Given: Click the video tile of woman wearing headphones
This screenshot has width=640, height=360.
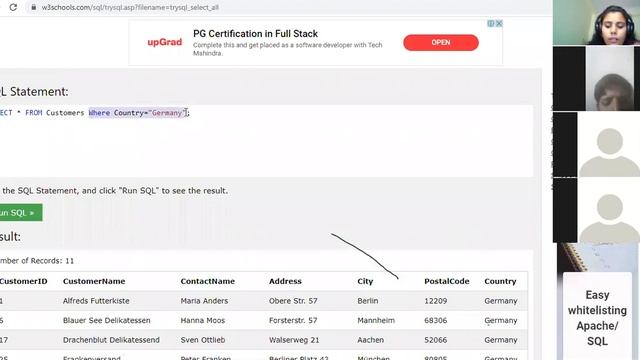Looking at the screenshot, I should tap(596, 22).
